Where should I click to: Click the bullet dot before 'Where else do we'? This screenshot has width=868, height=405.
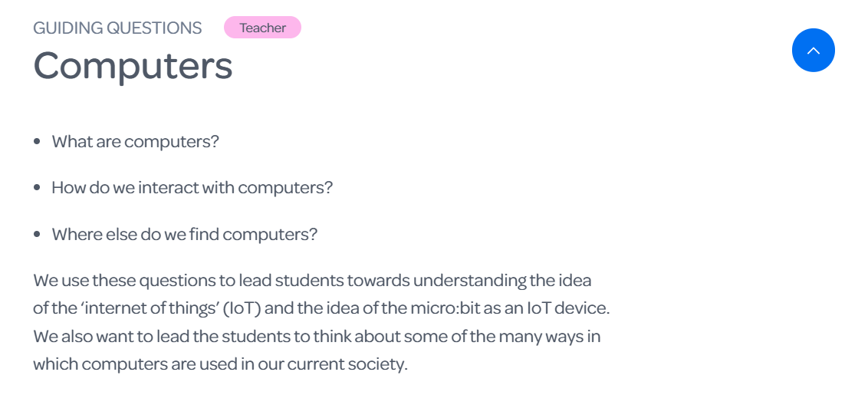37,234
